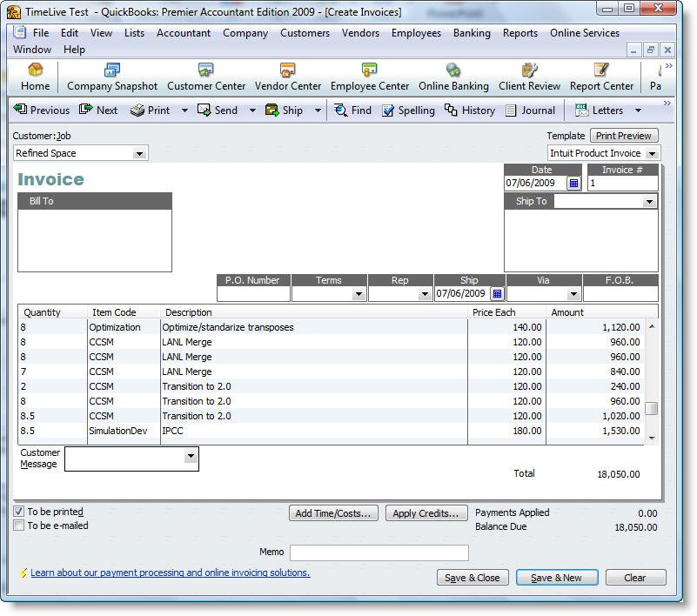Image resolution: width=697 pixels, height=616 pixels.
Task: Open the Ship To dropdown
Action: [x=649, y=202]
